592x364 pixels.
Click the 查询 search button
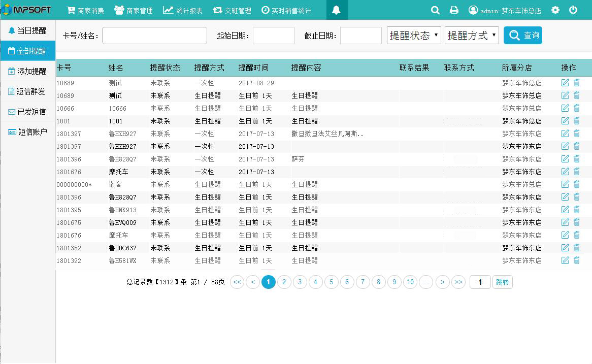click(x=522, y=36)
